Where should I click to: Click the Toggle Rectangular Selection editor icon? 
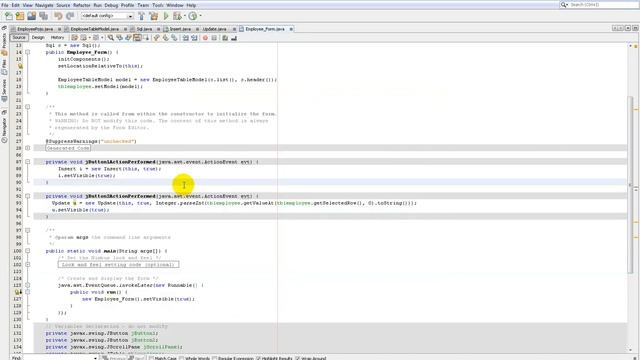(146, 38)
